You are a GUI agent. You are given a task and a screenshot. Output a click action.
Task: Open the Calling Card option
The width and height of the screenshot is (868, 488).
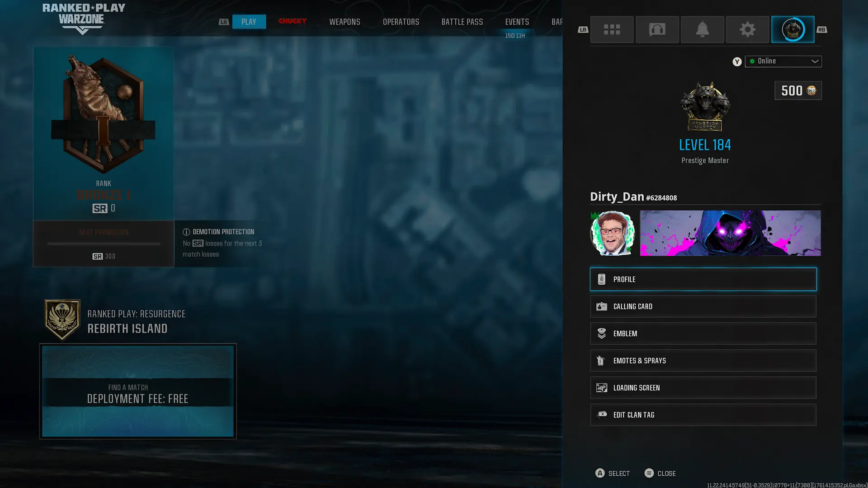coord(703,306)
